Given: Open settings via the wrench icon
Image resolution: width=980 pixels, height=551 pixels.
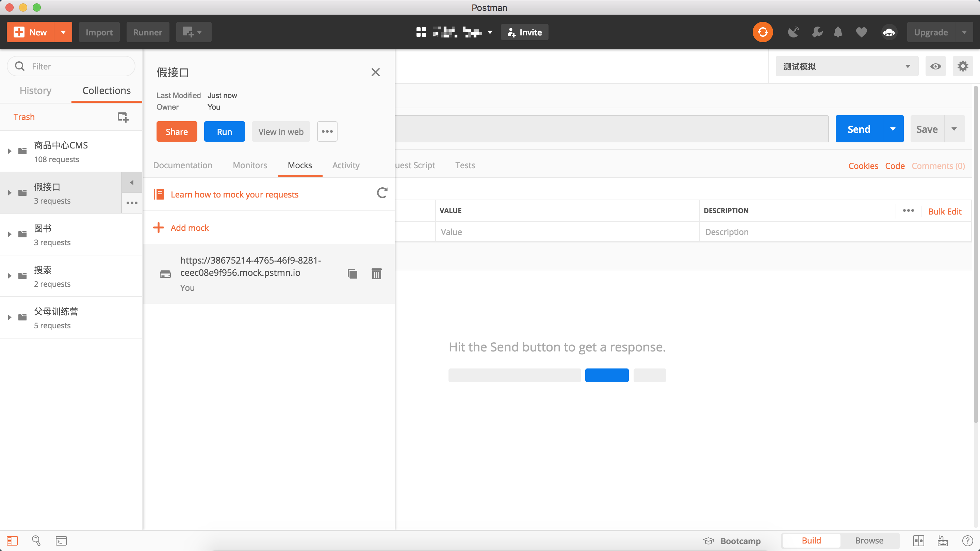Looking at the screenshot, I should pyautogui.click(x=817, y=32).
